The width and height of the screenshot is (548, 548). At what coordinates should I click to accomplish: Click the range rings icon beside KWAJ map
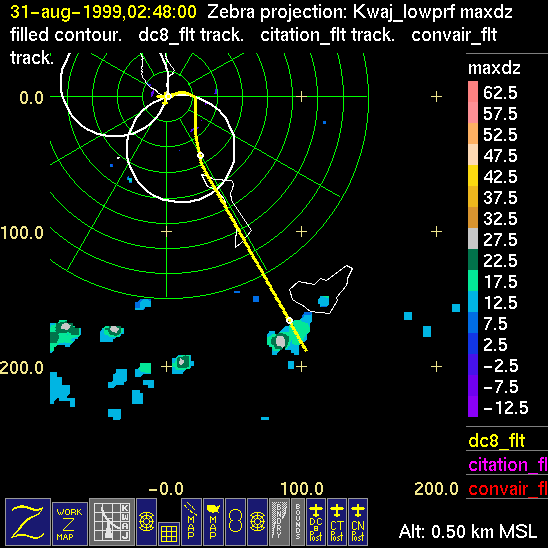pyautogui.click(x=146, y=521)
